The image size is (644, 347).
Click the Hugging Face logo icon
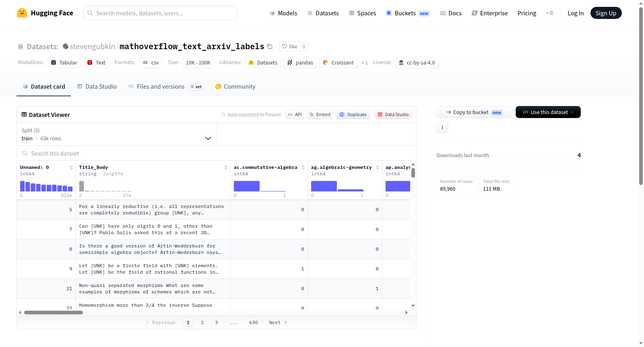[22, 13]
